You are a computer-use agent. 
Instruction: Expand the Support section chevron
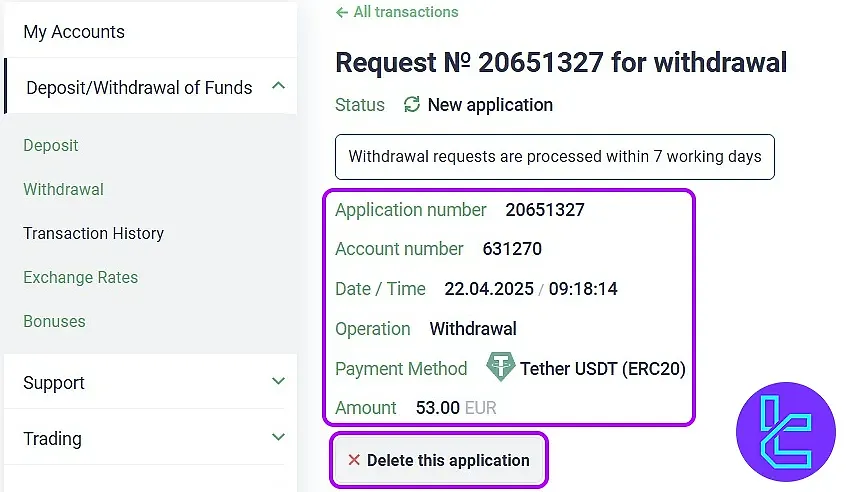(278, 382)
